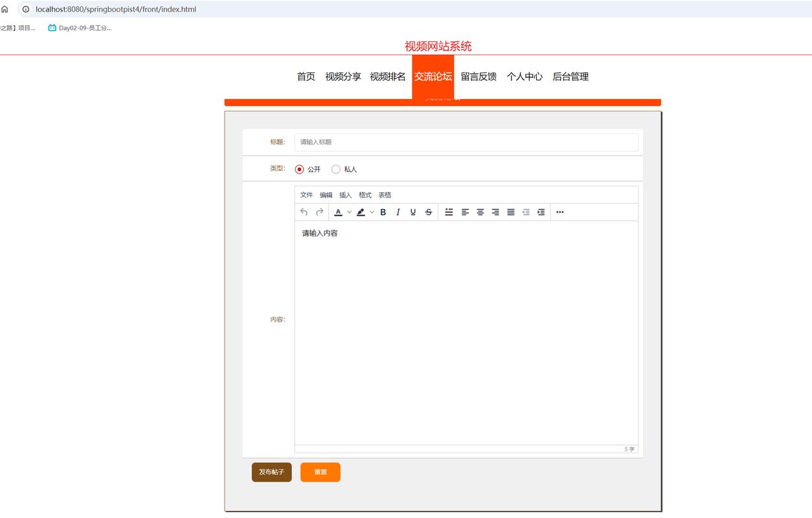The image size is (812, 518).
Task: Open the 格式 editor menu
Action: pos(365,195)
